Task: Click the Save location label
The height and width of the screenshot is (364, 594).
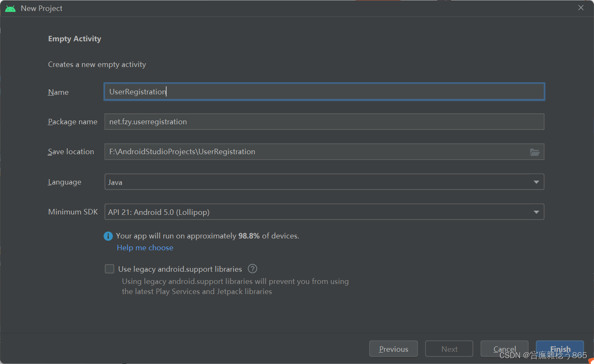Action: [x=71, y=152]
